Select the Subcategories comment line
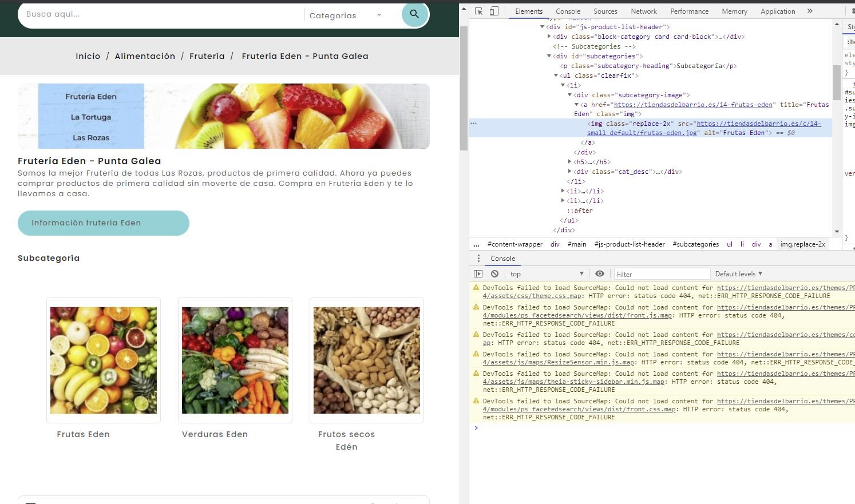Image resolution: width=855 pixels, height=504 pixels. [x=594, y=46]
